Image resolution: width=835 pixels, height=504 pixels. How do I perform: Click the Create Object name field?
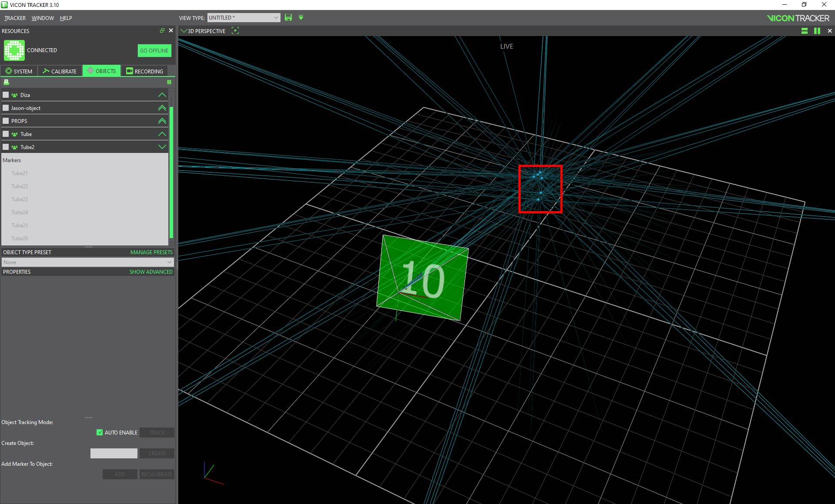click(x=114, y=453)
